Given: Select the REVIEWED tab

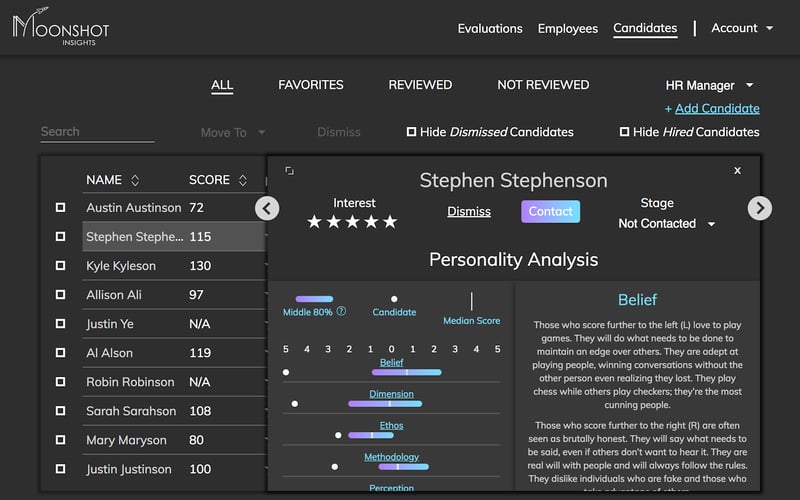Looking at the screenshot, I should pyautogui.click(x=420, y=85).
